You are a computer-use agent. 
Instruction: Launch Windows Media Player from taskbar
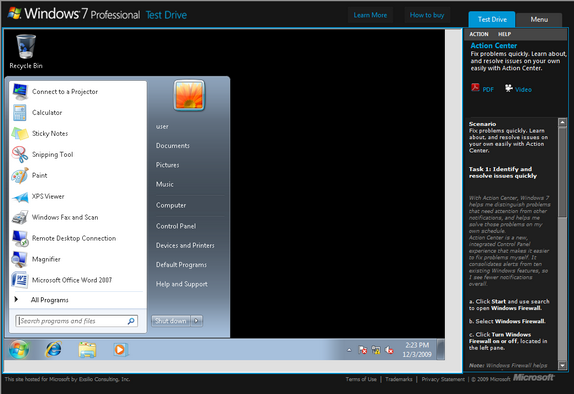(x=120, y=350)
